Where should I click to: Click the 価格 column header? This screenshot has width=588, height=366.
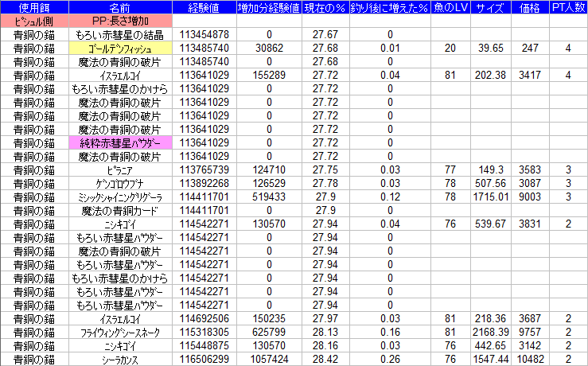click(x=530, y=7)
